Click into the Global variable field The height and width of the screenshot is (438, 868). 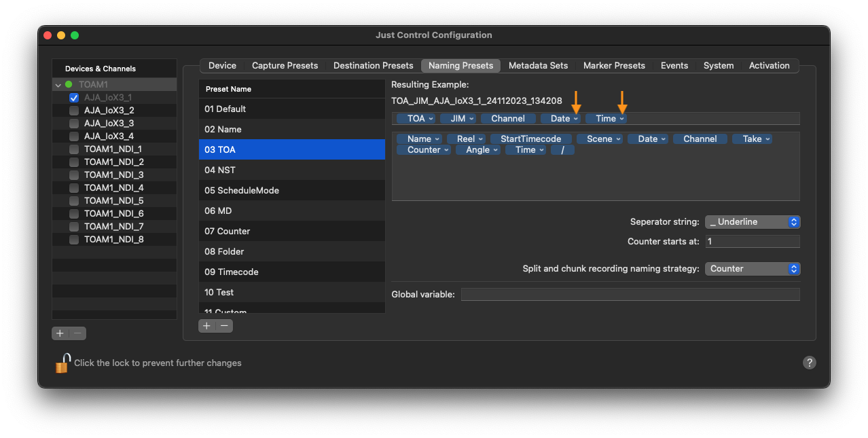(x=630, y=295)
